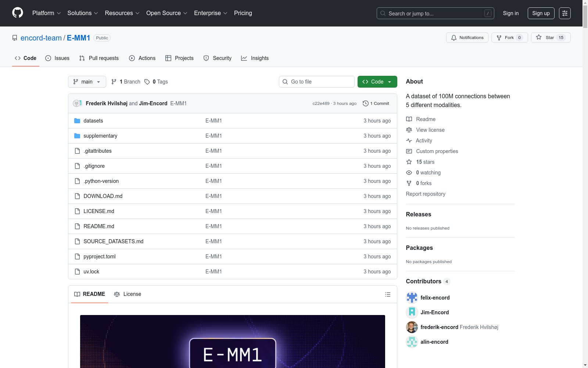Switch to the Issues tab
The height and width of the screenshot is (368, 588).
(x=57, y=58)
